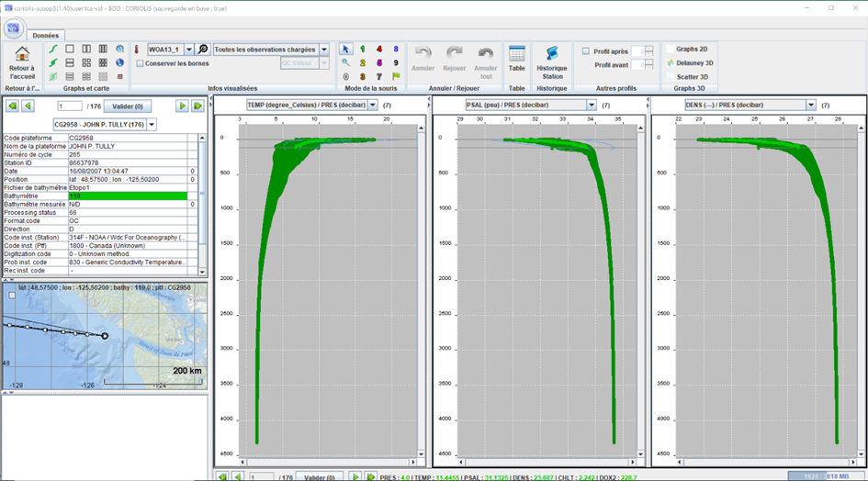The image size is (868, 481).
Task: Select the Station ID value 86637978
Action: click(128, 162)
